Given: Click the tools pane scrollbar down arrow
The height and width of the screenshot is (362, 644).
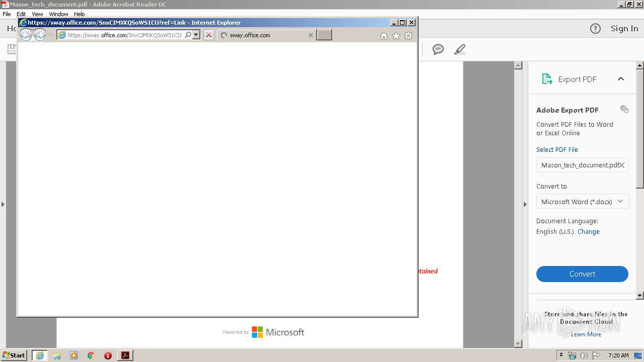Looking at the screenshot, I should (640, 296).
